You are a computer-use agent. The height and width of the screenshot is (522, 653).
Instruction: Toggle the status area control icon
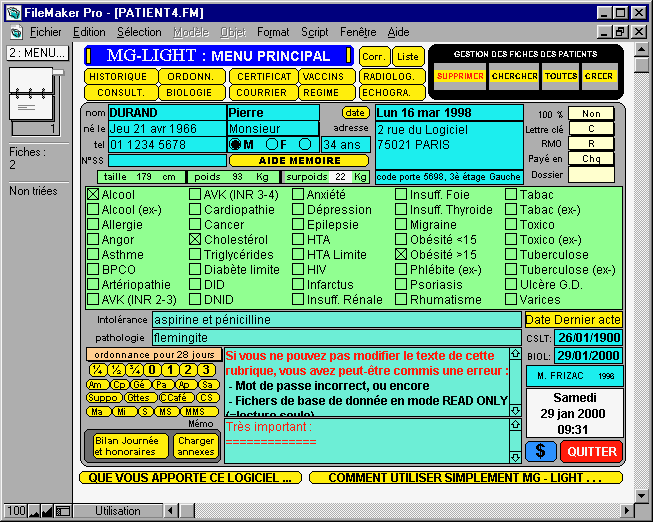tap(63, 511)
